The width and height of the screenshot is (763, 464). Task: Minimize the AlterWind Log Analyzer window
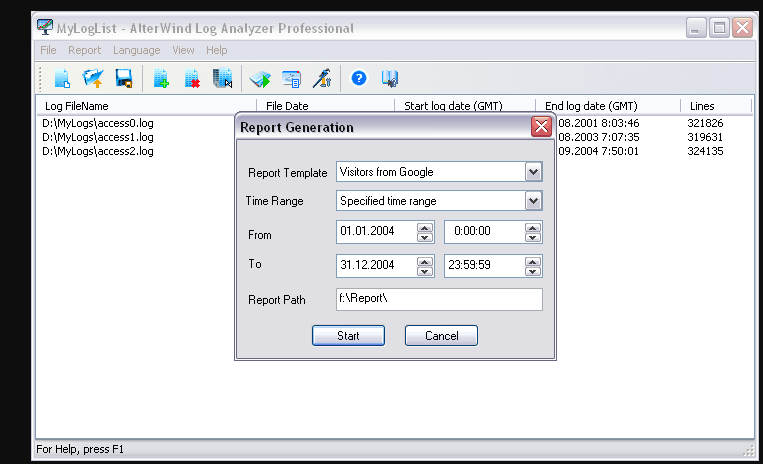[696, 28]
